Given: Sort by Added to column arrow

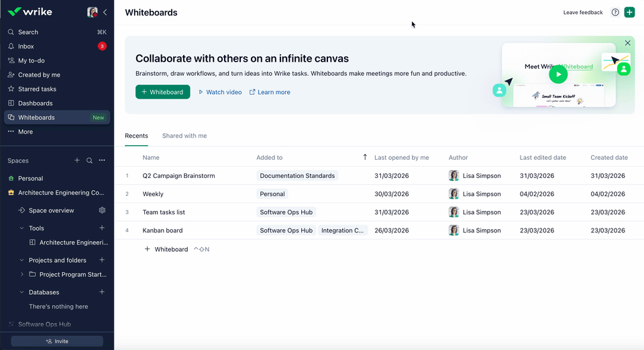Looking at the screenshot, I should (365, 157).
